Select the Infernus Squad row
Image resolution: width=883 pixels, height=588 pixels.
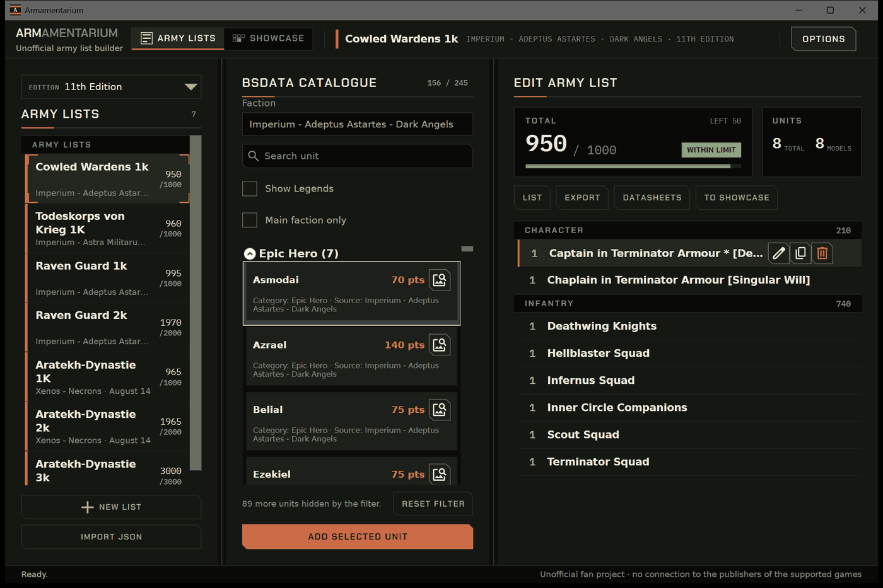coord(689,381)
